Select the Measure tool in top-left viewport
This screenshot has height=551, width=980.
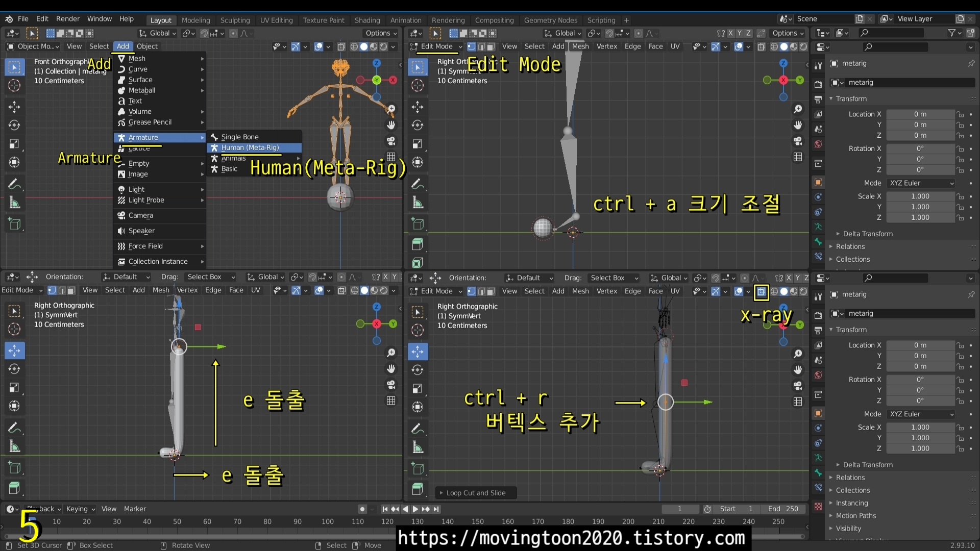pyautogui.click(x=14, y=203)
